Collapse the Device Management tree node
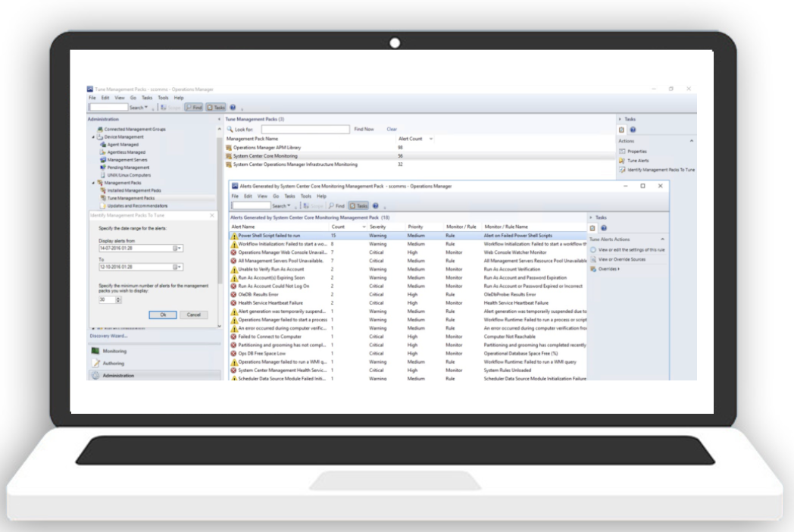Image resolution: width=794 pixels, height=532 pixels. pos(93,137)
